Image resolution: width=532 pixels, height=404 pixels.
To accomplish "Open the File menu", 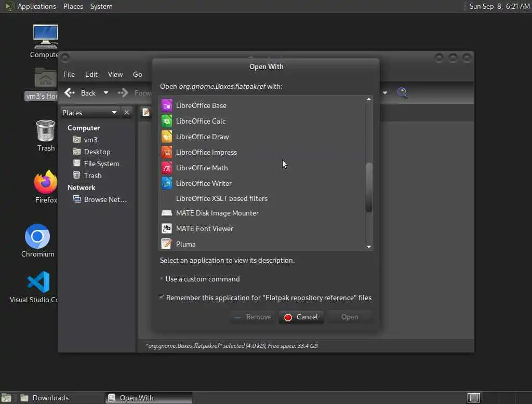I will coord(69,74).
